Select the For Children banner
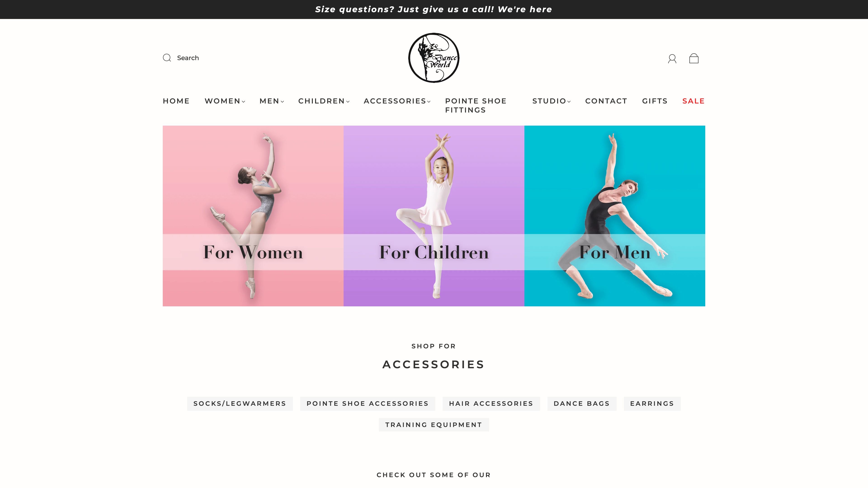Screen dimensions: 868x488 (x=434, y=216)
